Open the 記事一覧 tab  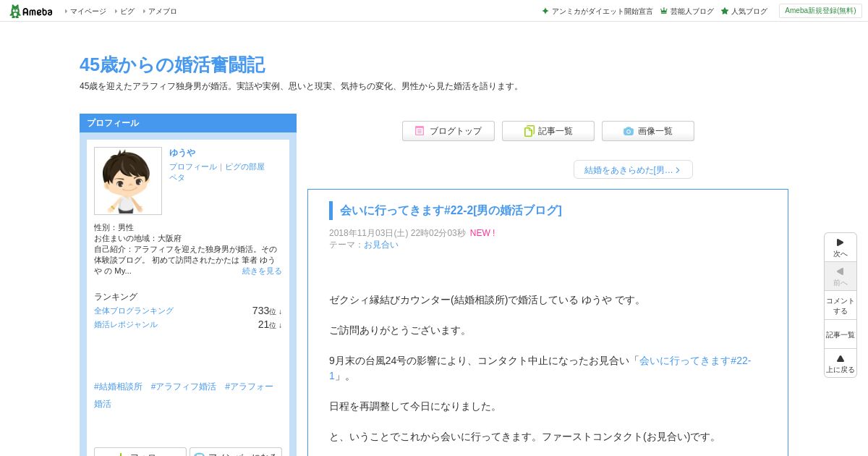pyautogui.click(x=548, y=131)
